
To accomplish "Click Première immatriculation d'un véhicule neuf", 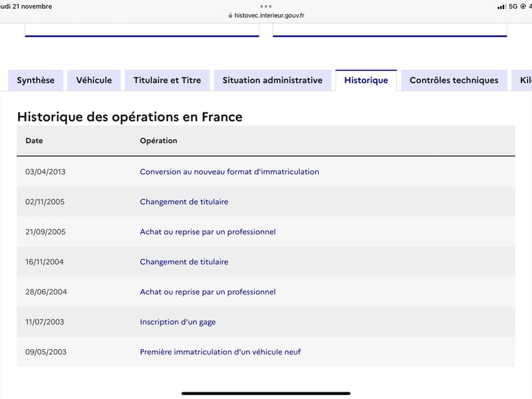I will 220,352.
